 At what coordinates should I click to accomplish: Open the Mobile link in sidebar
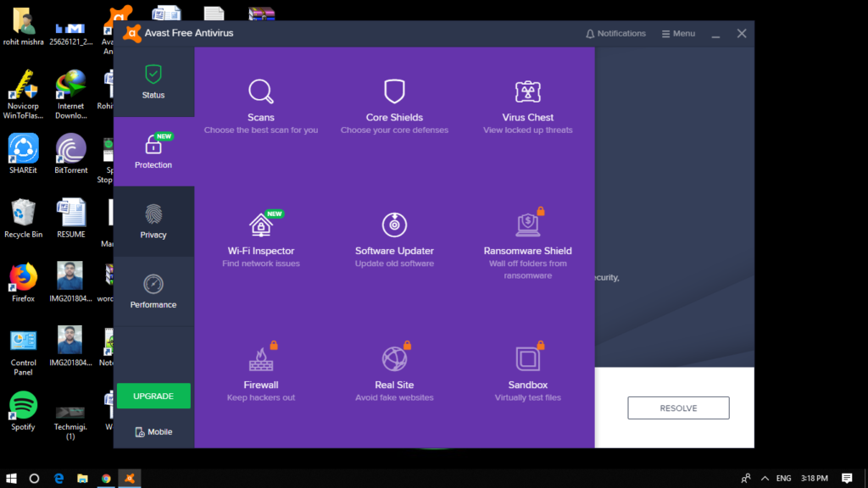coord(153,431)
